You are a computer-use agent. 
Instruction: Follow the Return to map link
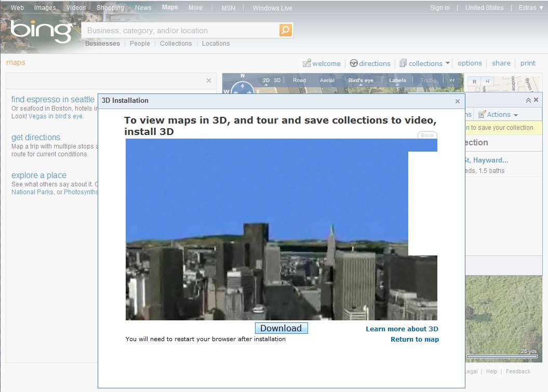click(415, 339)
